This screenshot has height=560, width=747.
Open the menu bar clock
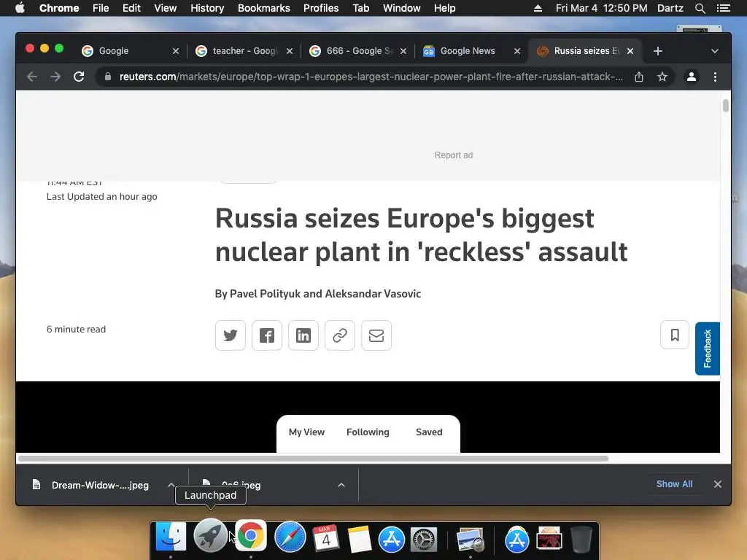(601, 8)
